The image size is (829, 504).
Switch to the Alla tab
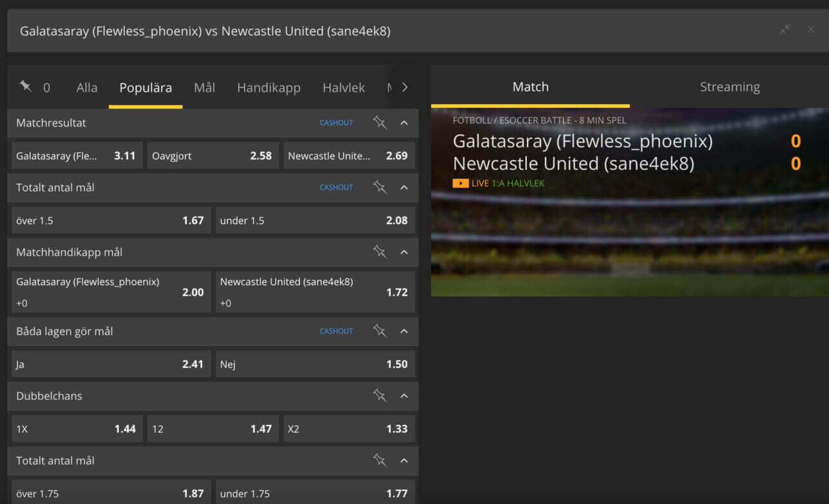tap(87, 87)
